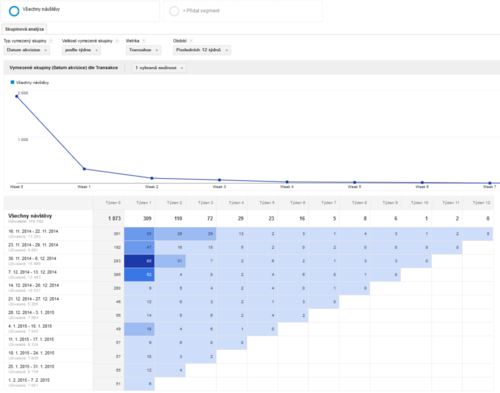Open the Datum akvizice dropdown
Image resolution: width=500 pixels, height=393 pixels.
coord(27,50)
